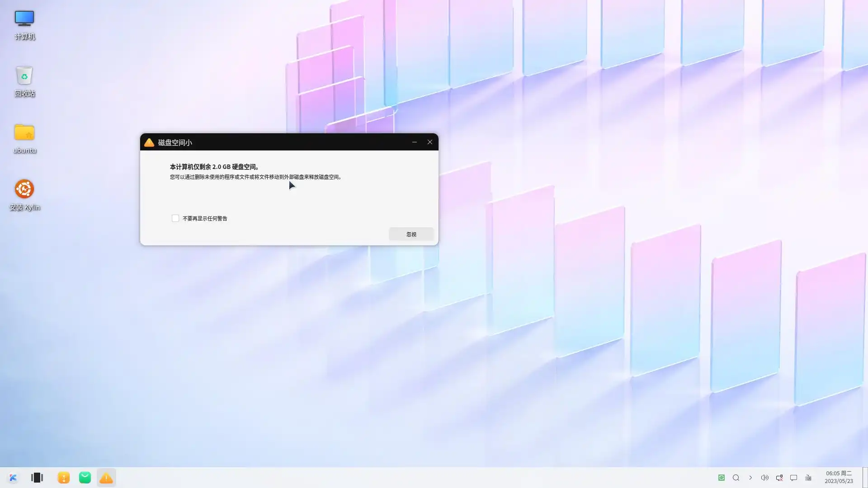The image size is (868, 488).
Task: Open the volume control in tray
Action: pyautogui.click(x=764, y=478)
